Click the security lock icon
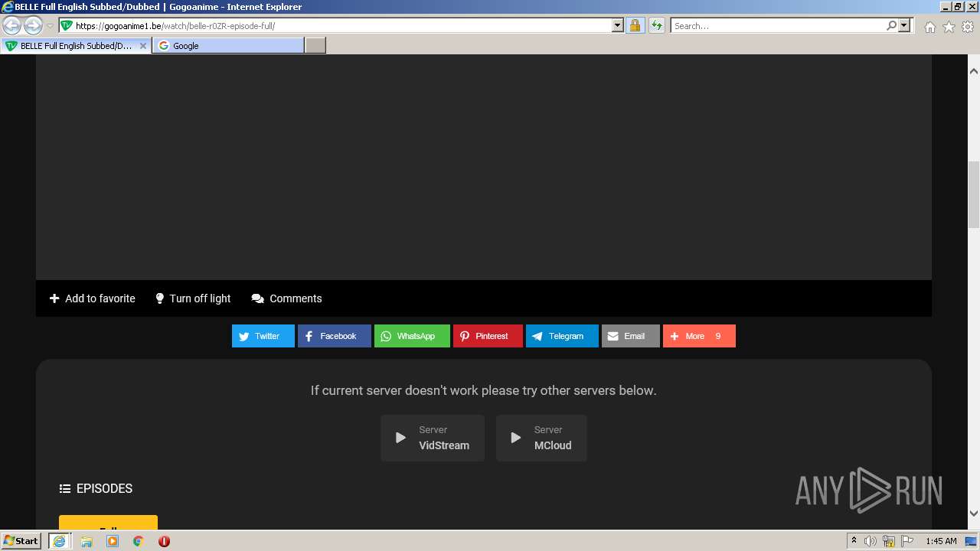 (x=635, y=25)
